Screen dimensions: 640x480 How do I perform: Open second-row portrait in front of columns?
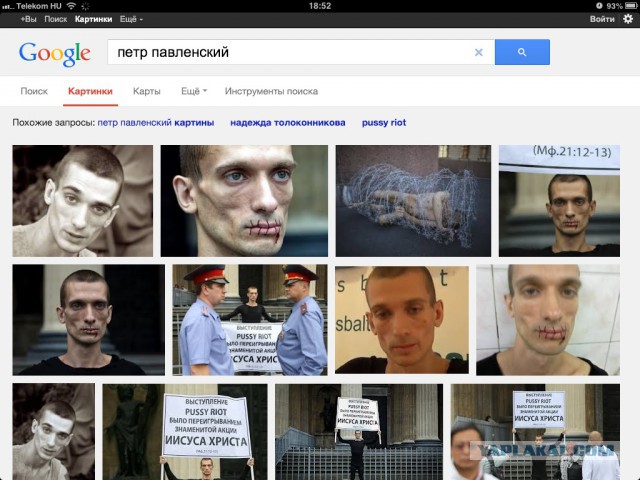pyautogui.click(x=89, y=320)
